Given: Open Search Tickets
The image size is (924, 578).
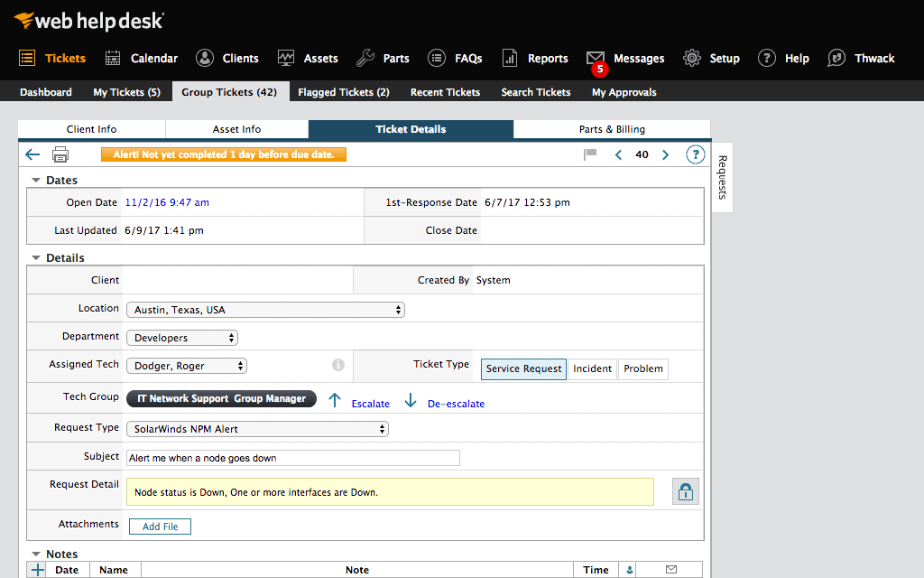Looking at the screenshot, I should [x=536, y=92].
